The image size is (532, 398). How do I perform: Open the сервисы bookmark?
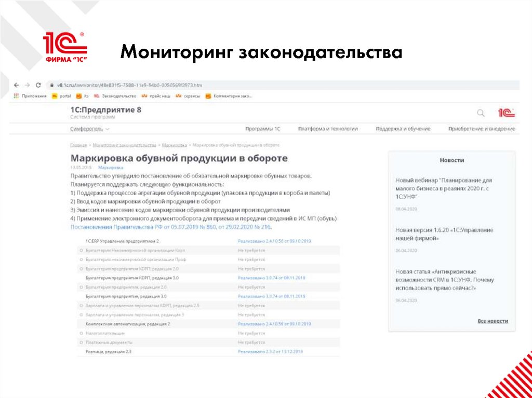pyautogui.click(x=188, y=96)
